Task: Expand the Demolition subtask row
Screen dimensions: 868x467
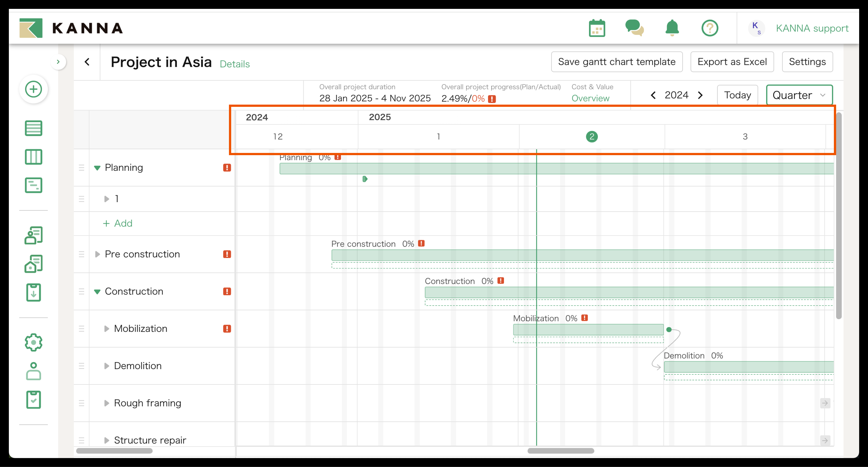Action: (107, 366)
